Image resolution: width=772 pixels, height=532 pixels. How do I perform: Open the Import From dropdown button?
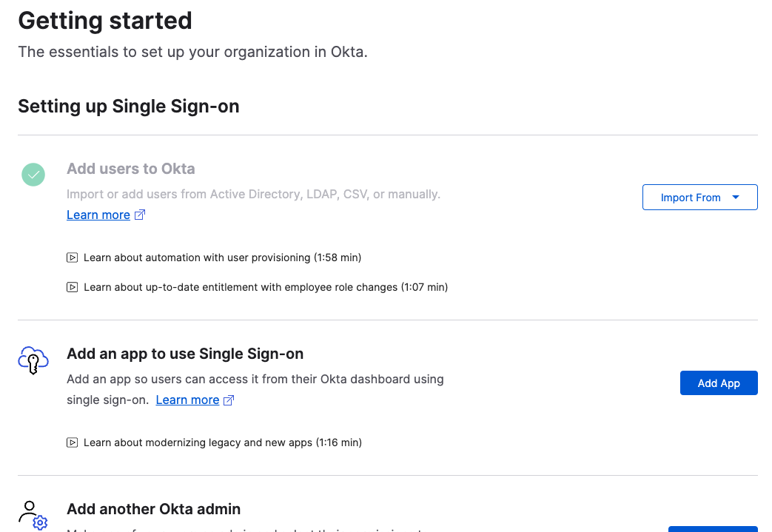[699, 198]
